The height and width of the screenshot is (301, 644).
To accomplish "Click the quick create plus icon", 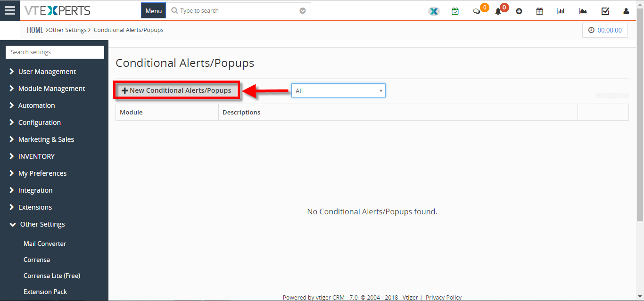I will click(519, 11).
